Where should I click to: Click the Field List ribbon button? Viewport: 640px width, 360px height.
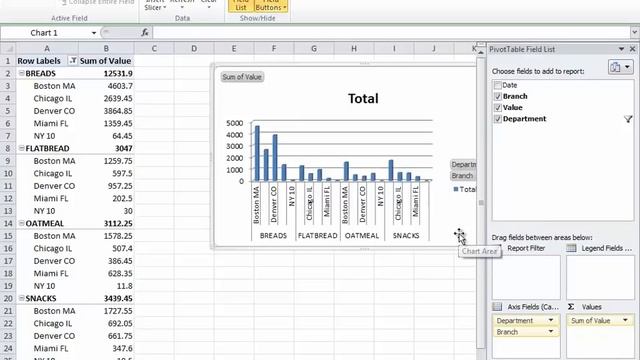(x=241, y=6)
